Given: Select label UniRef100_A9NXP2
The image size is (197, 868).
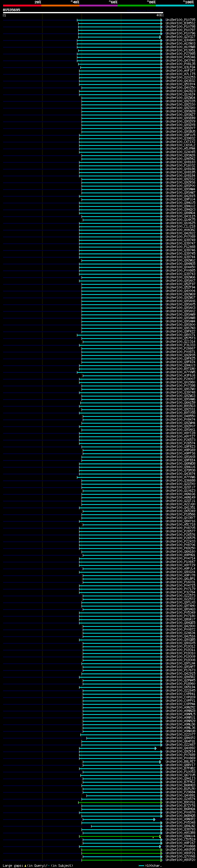Looking at the screenshot, I should pyautogui.click(x=180, y=819).
